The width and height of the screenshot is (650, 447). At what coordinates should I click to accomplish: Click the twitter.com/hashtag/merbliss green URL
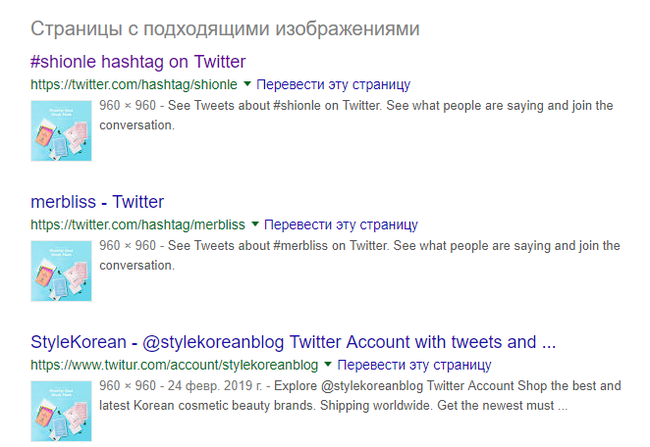138,224
